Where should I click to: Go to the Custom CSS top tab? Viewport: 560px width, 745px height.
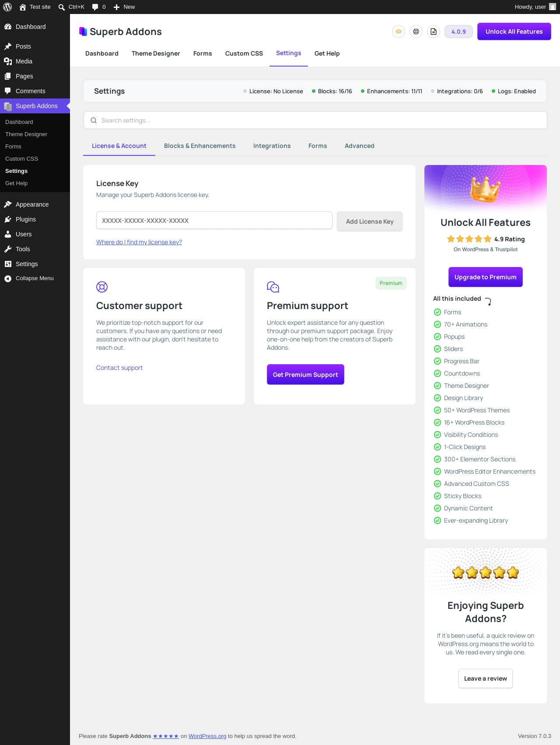click(x=244, y=53)
